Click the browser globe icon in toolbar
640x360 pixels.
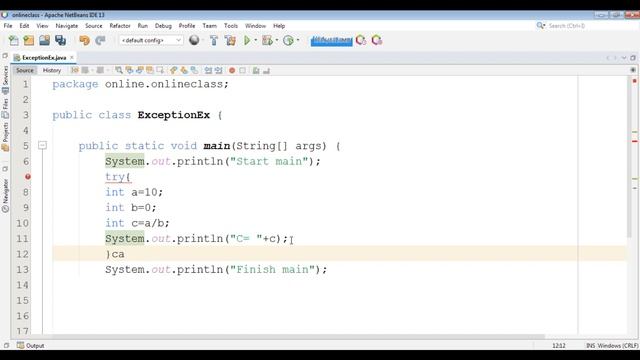point(194,40)
